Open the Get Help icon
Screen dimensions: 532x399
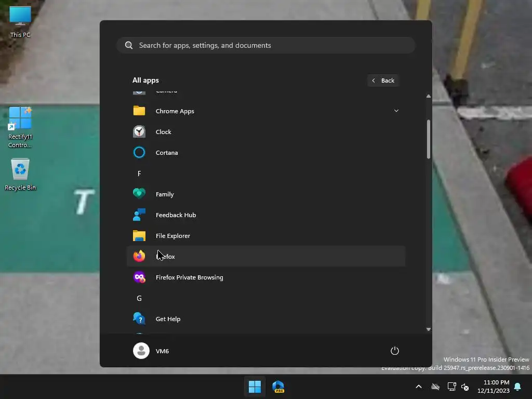pos(139,318)
